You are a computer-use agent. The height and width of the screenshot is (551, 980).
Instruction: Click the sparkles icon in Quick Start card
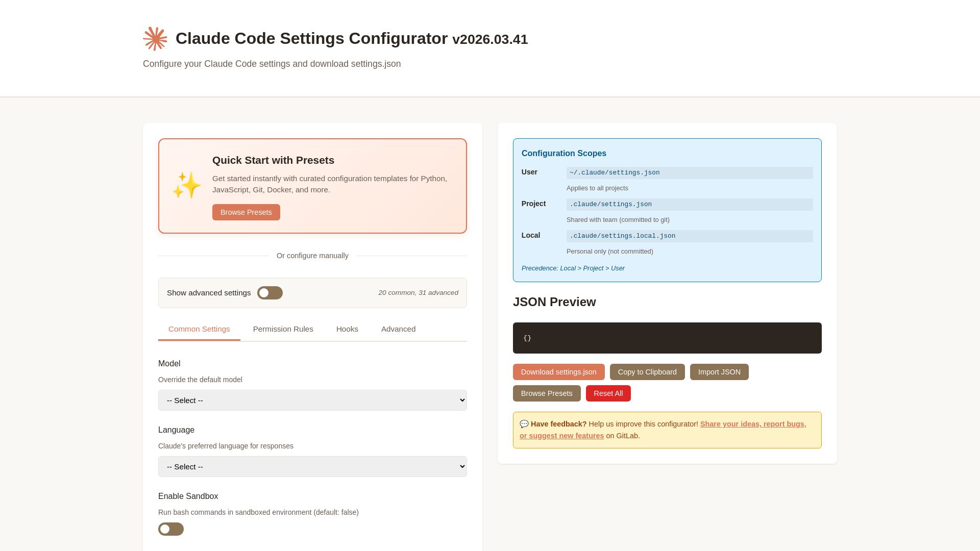[x=186, y=185]
